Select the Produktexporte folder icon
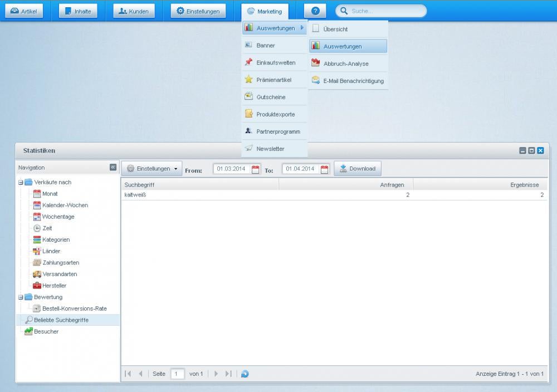 [x=248, y=114]
